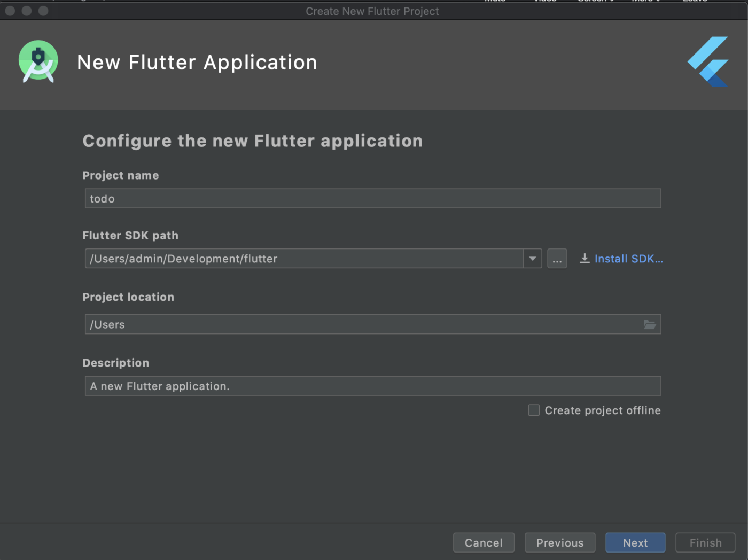Enable Create project offline checkbox
748x560 pixels.
(534, 410)
